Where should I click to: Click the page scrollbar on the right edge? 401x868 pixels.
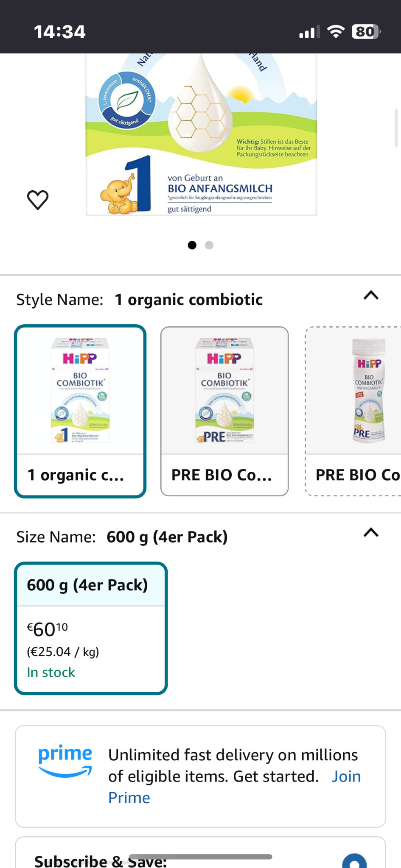(396, 128)
